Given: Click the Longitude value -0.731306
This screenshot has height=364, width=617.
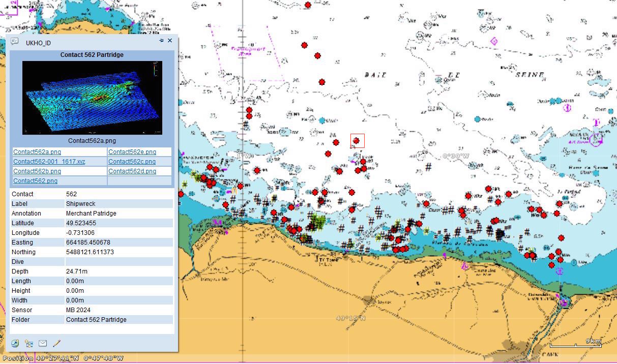Looking at the screenshot, I should pyautogui.click(x=80, y=233).
